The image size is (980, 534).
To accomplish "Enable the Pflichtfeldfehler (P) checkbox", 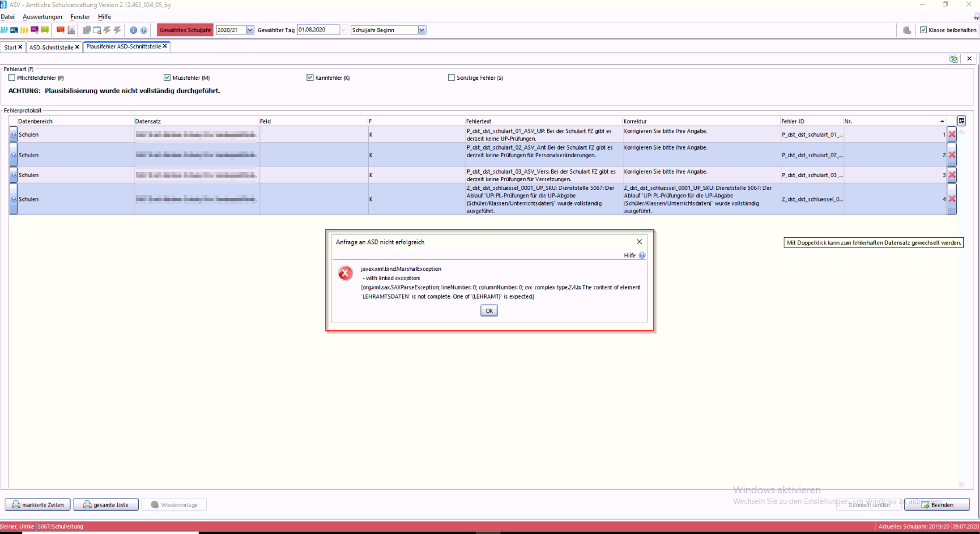I will tap(12, 77).
